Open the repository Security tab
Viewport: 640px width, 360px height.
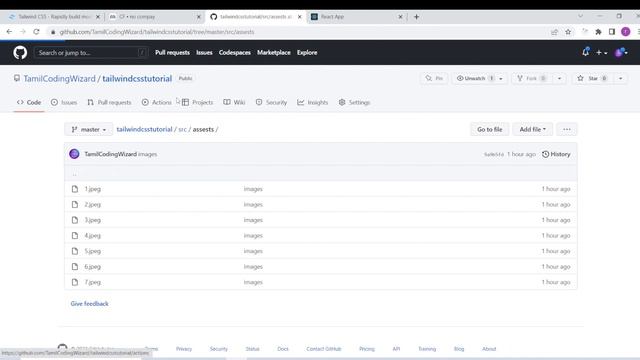pyautogui.click(x=271, y=102)
